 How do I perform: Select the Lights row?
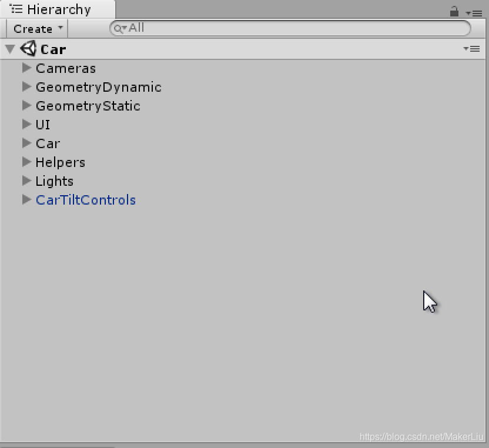pyautogui.click(x=243, y=181)
